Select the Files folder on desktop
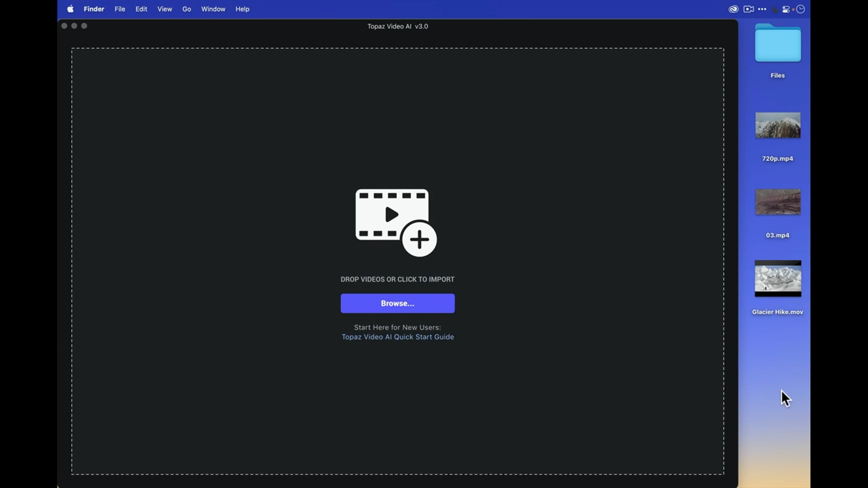868x488 pixels. [x=778, y=44]
